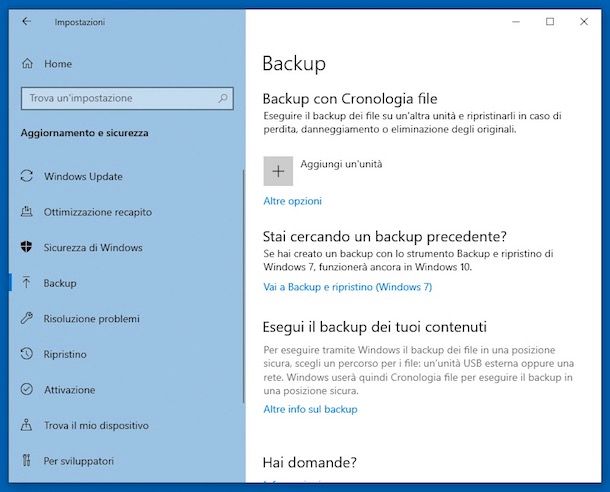Go back with the arrow icon
This screenshot has height=492, width=610.
point(26,21)
